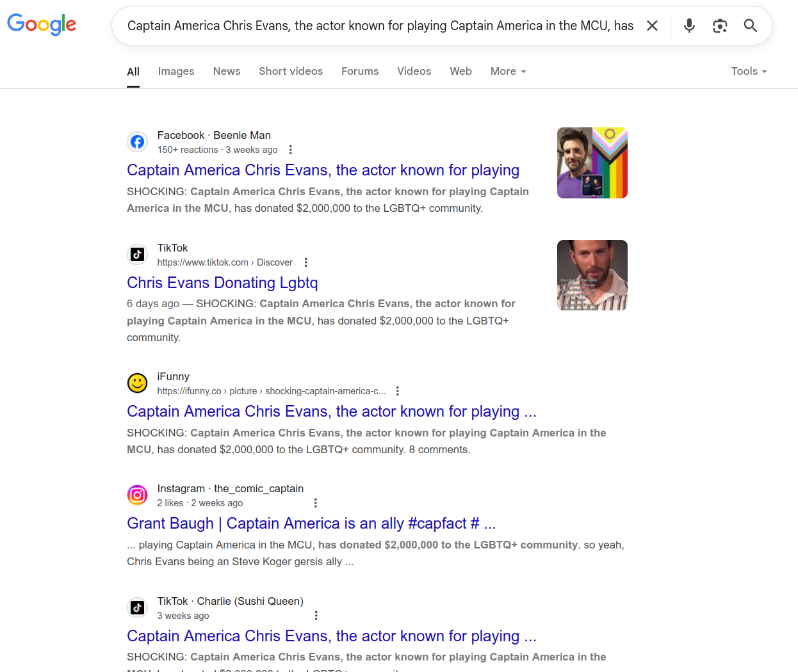Click the iFunny site name label
Image resolution: width=798 pixels, height=672 pixels.
pyautogui.click(x=174, y=376)
